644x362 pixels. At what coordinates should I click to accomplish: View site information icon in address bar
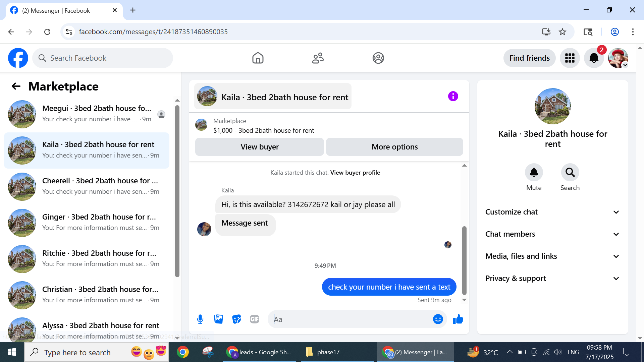click(69, 32)
